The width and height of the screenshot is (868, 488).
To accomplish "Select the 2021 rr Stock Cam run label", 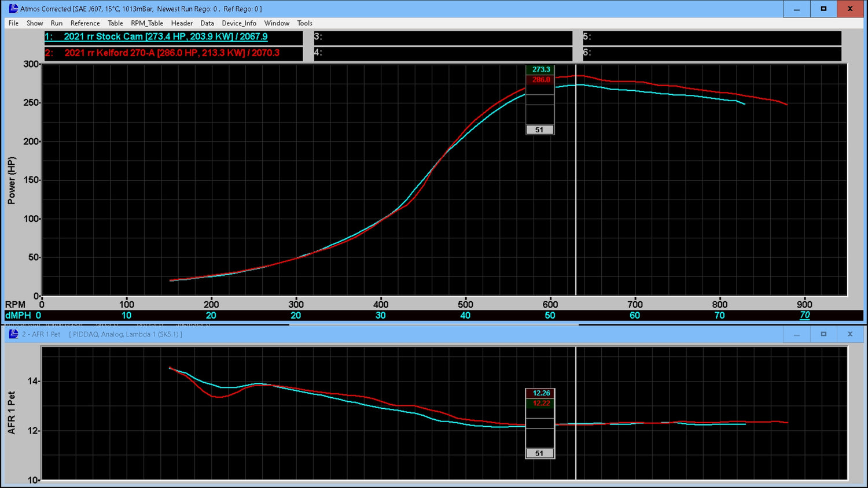I will pos(155,36).
